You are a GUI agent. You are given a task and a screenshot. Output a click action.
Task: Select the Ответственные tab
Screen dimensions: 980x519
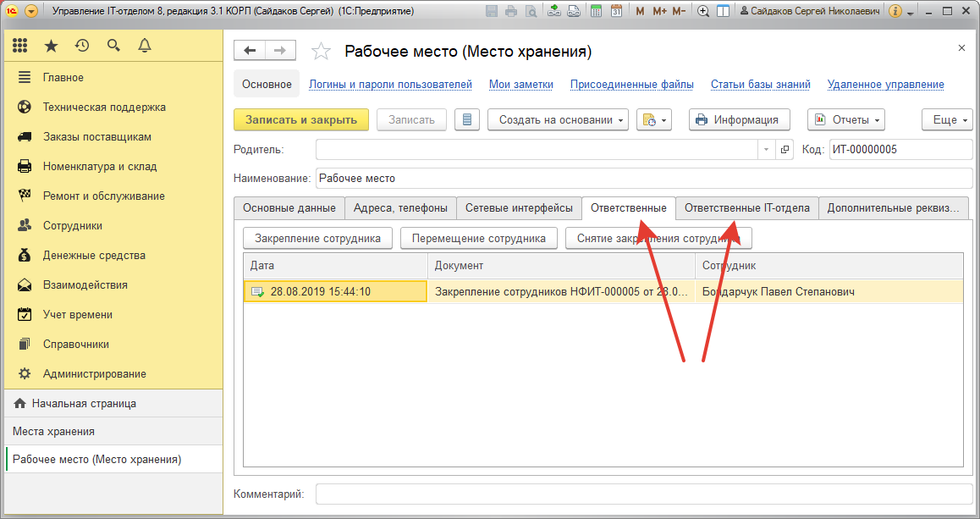click(x=629, y=207)
